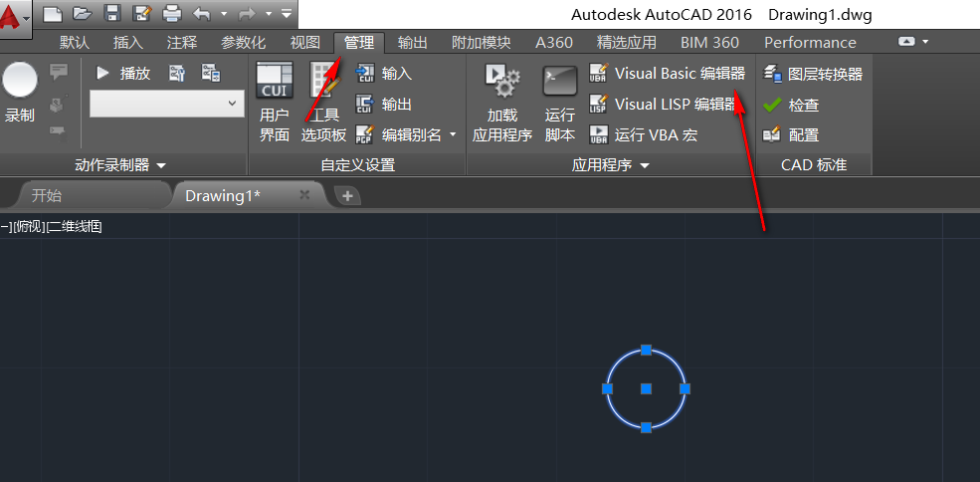Click the manage action macros icon
The height and width of the screenshot is (482, 980).
[211, 74]
